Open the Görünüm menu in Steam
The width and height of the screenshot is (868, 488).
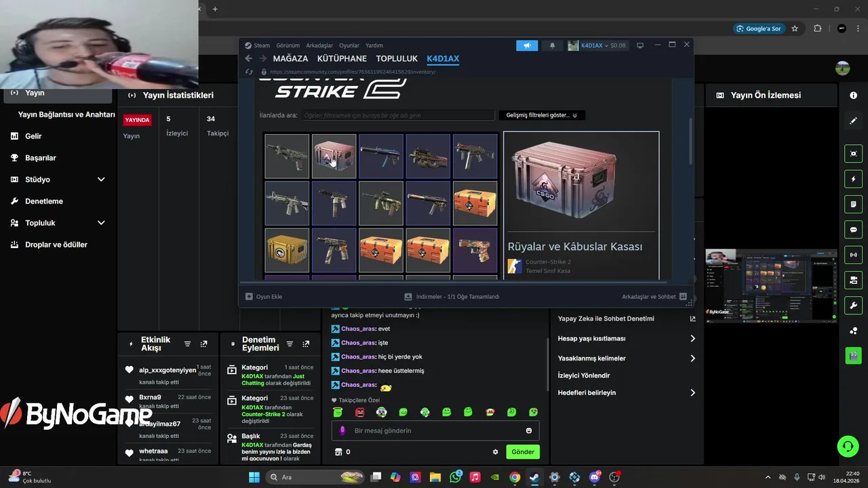pos(288,45)
